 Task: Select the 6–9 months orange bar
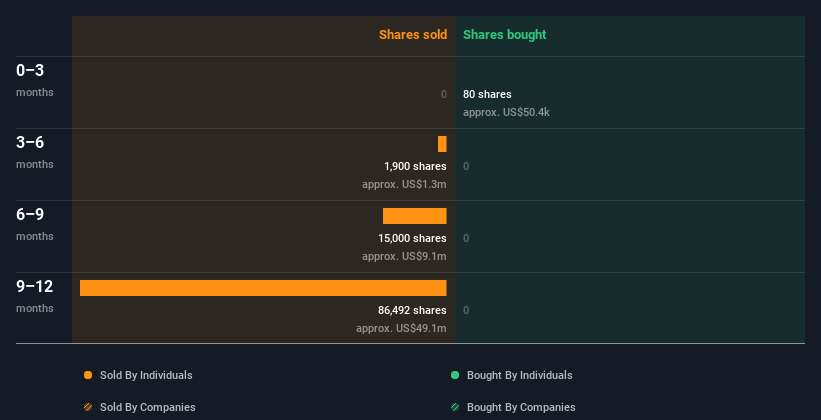tap(415, 216)
